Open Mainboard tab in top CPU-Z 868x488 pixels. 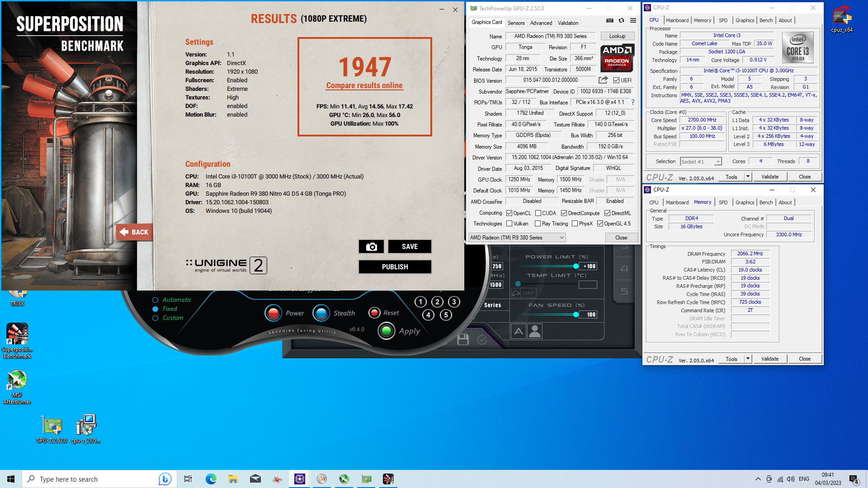[x=677, y=20]
